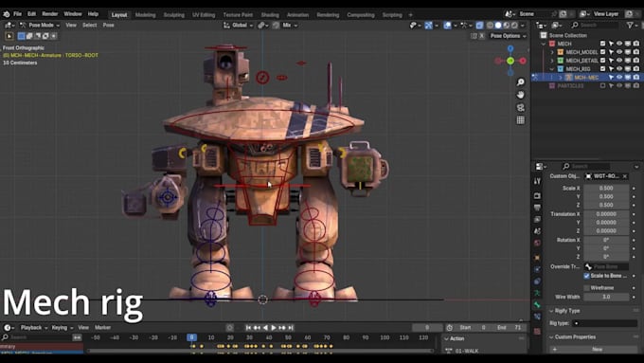Collapse the MECH_RIG collection
This screenshot has width=644, height=363.
(552, 69)
